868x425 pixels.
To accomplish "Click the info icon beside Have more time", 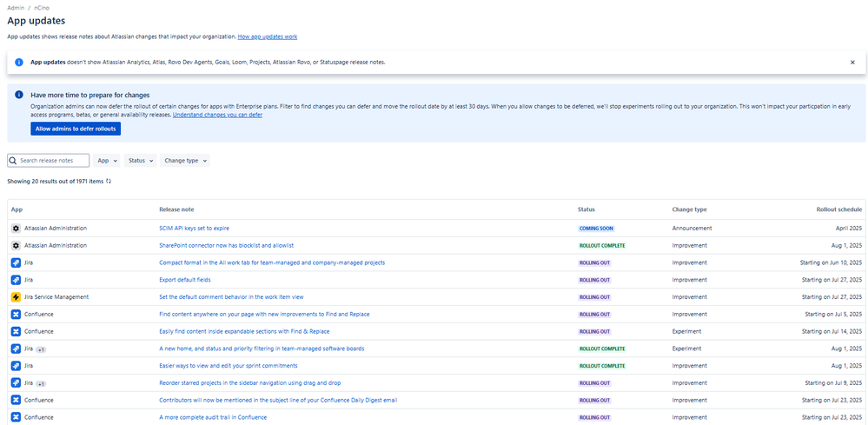I will (19, 95).
